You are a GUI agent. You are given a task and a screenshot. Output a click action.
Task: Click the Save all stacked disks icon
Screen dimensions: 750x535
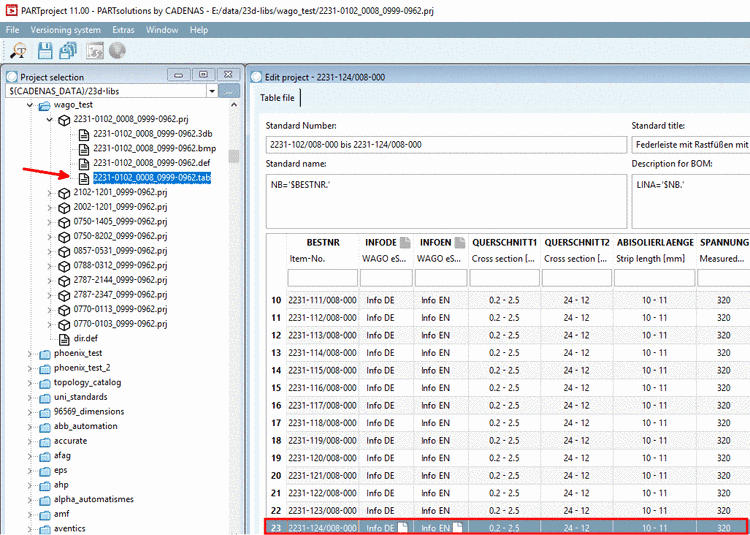pos(69,50)
